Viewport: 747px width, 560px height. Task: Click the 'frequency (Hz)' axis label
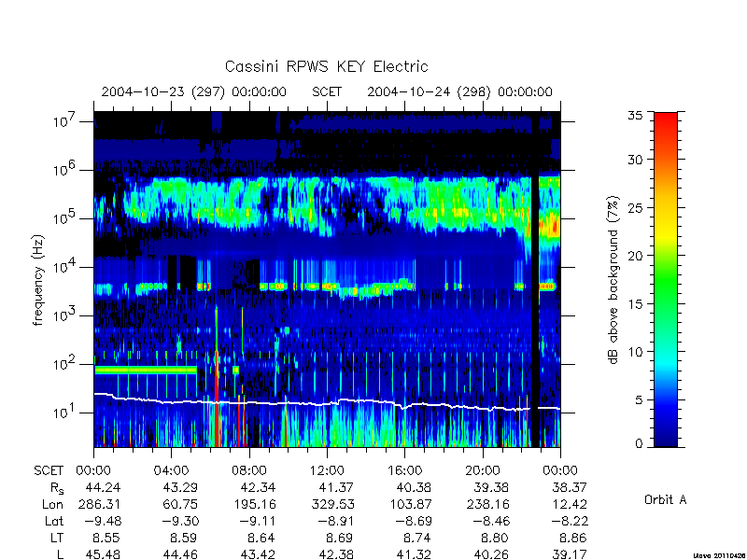coord(38,280)
